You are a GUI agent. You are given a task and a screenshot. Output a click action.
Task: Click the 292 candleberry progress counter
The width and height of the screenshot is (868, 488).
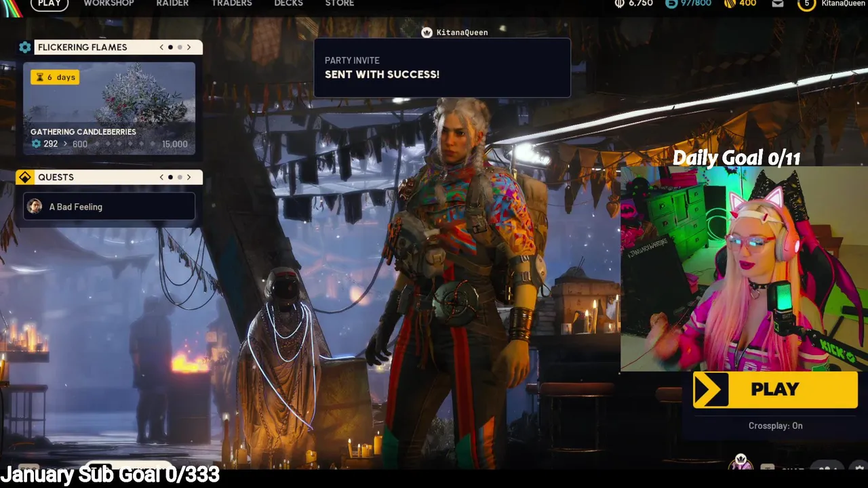pyautogui.click(x=45, y=144)
